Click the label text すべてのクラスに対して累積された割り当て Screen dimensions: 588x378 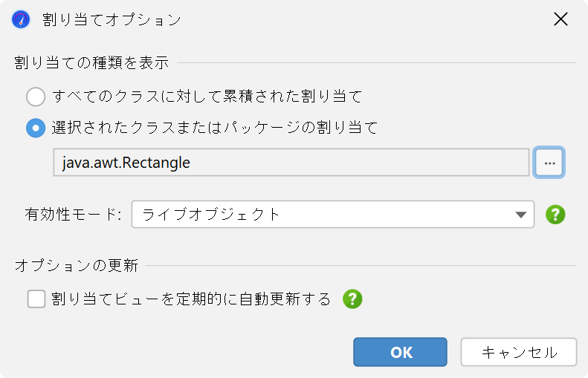(207, 97)
